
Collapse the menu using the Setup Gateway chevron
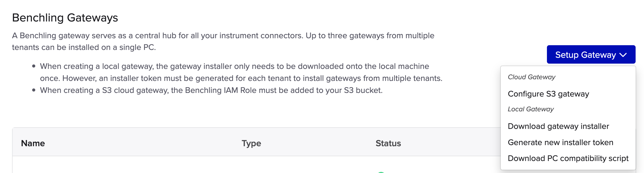[x=623, y=55]
